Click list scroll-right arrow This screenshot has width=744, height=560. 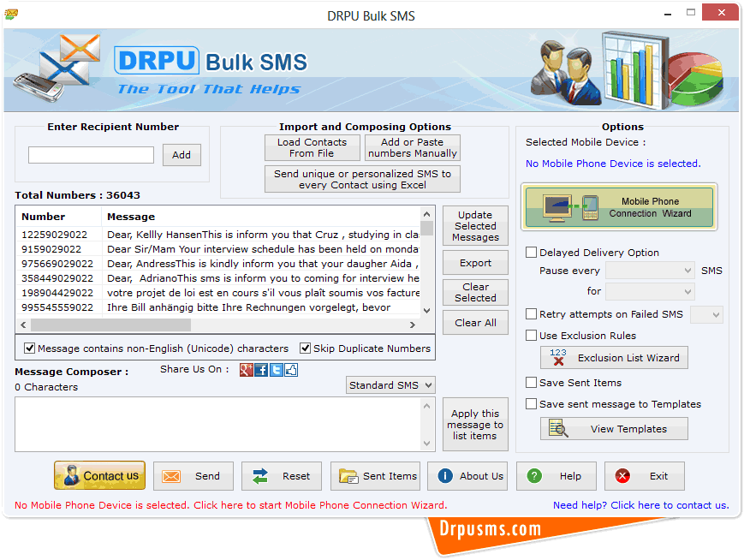(413, 325)
